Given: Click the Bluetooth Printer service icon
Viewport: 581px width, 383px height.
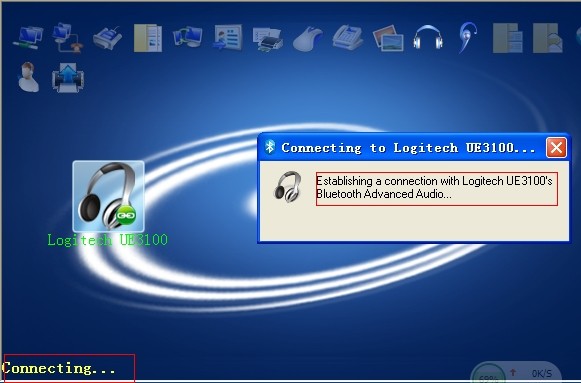Looking at the screenshot, I should pyautogui.click(x=268, y=39).
